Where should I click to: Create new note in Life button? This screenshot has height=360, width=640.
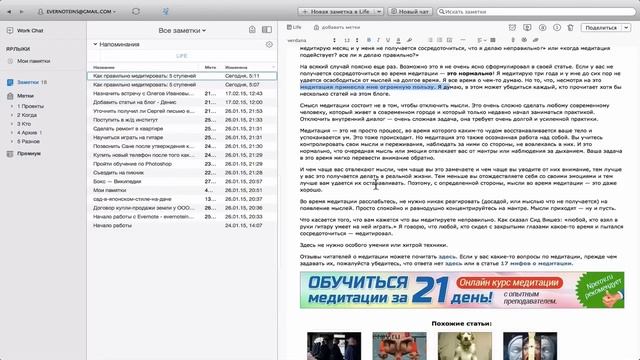tap(336, 12)
